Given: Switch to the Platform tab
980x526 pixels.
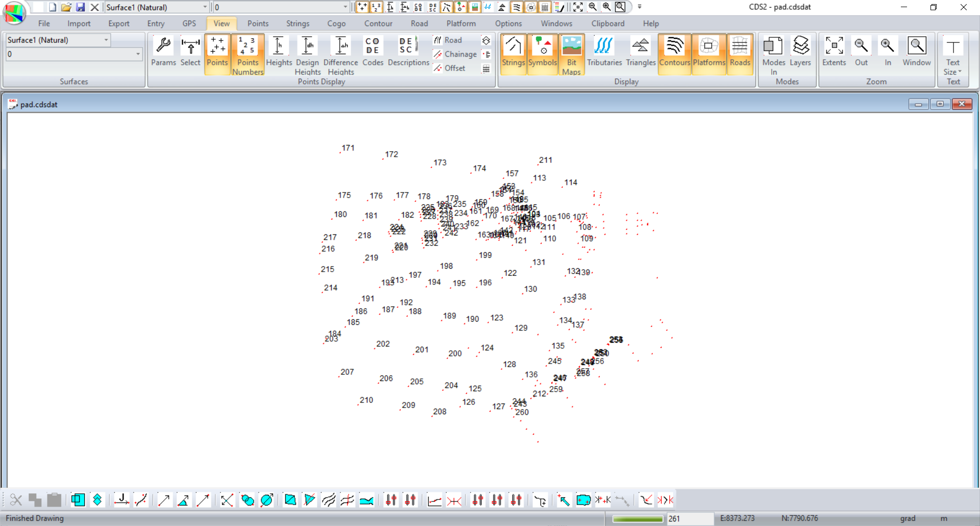Looking at the screenshot, I should [460, 23].
